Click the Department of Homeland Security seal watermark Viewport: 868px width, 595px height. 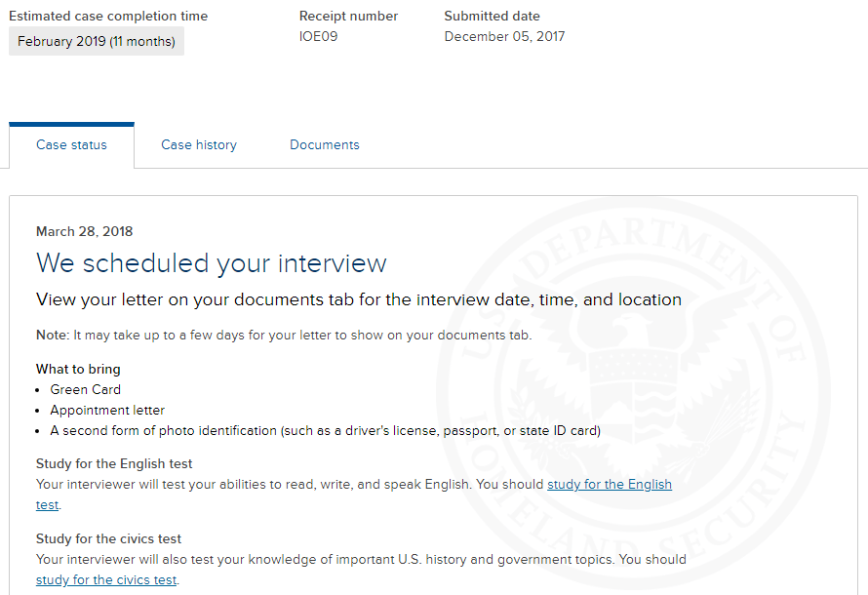tap(634, 393)
